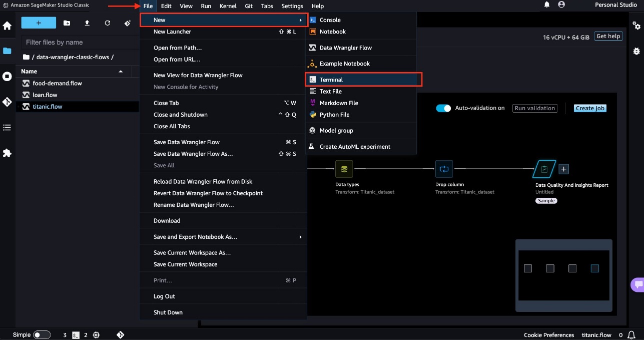Click the Git clone repository toolbar icon
Screen dimensions: 644x340
point(127,23)
